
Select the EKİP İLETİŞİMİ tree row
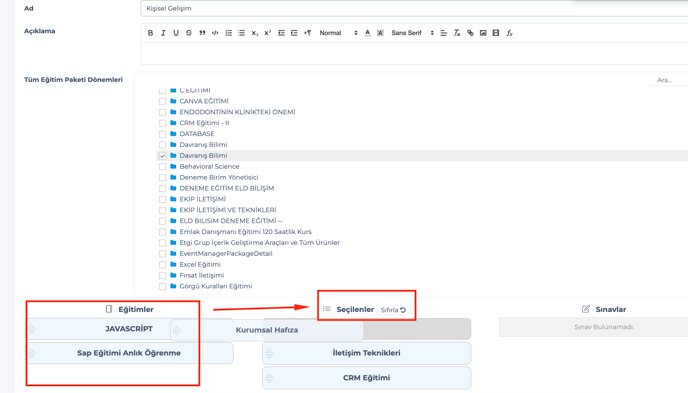(202, 199)
